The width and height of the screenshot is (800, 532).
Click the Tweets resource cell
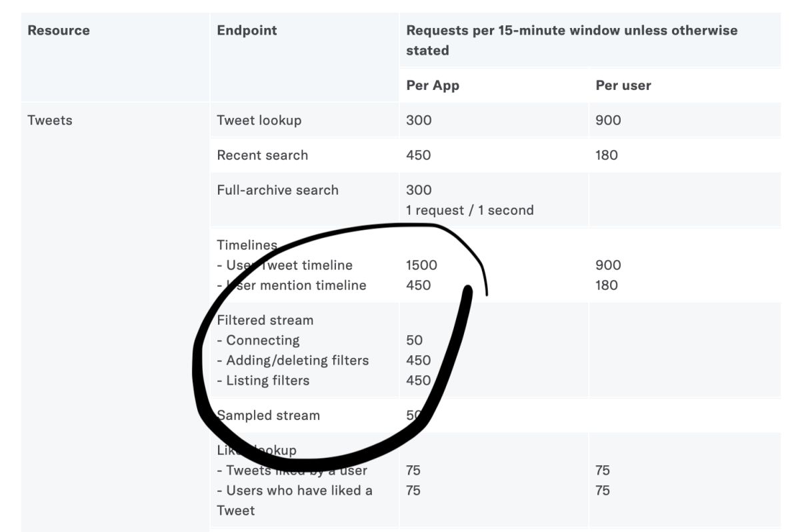(x=50, y=121)
